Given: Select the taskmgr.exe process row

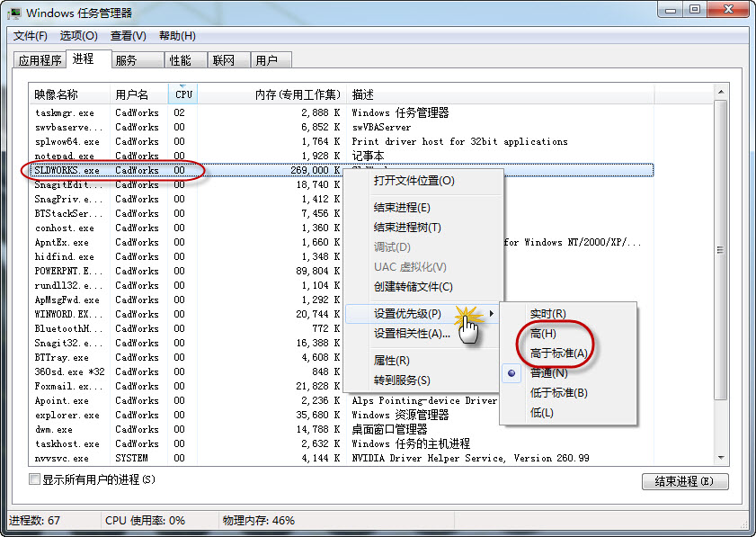Looking at the screenshot, I should point(342,113).
